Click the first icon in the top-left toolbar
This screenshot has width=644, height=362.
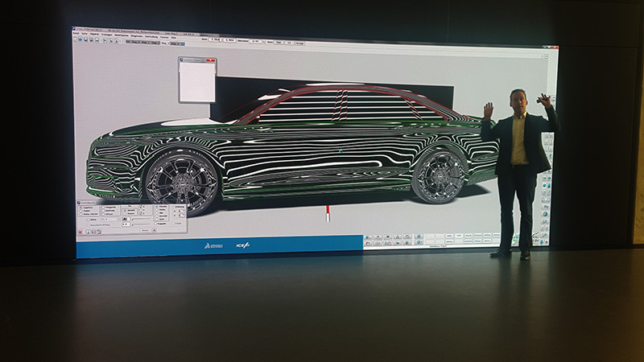[x=77, y=42]
